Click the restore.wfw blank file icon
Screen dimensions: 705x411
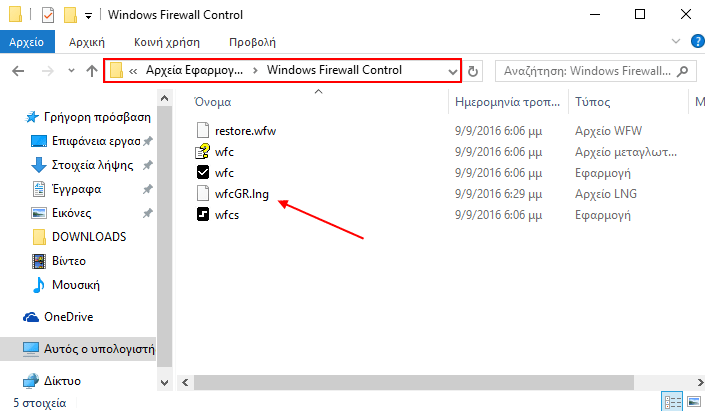tap(203, 130)
